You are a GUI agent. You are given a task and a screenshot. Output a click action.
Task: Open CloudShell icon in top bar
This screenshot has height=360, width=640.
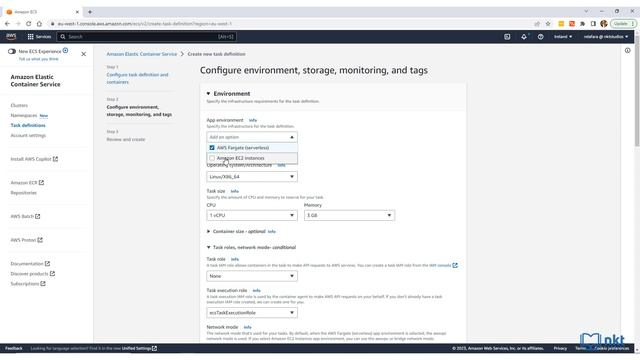coord(507,37)
